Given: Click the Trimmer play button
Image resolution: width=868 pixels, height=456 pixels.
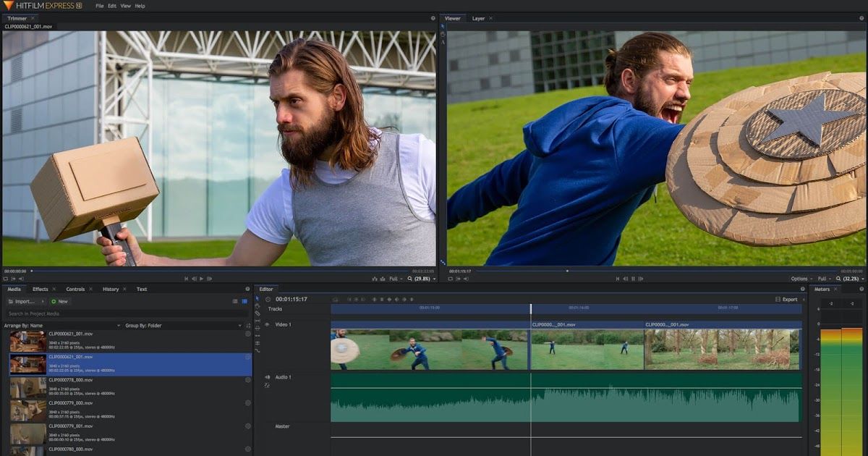Looking at the screenshot, I should click(x=201, y=279).
